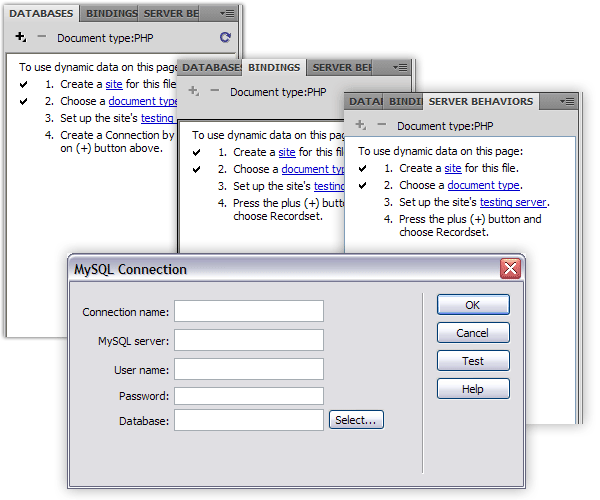Click the plus (+) button in Bindings panel
This screenshot has width=600, height=500.
[193, 91]
